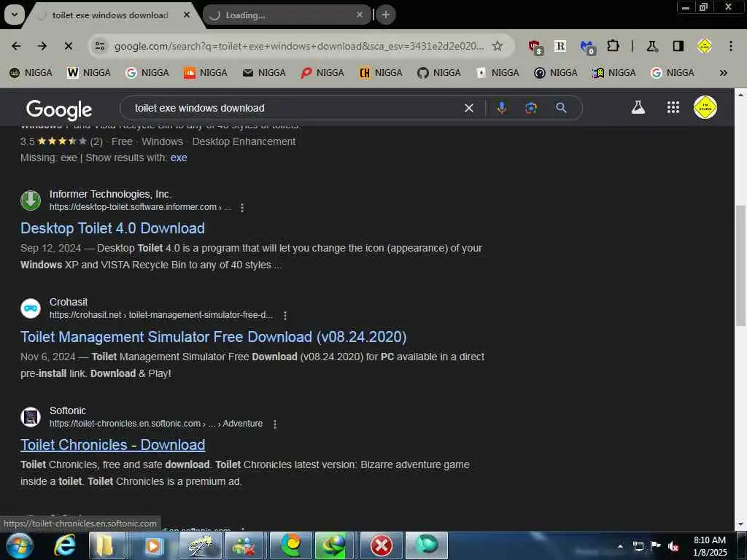This screenshot has height=560, width=747.
Task: Open more options for Informer Technologies result
Action: pos(242,208)
